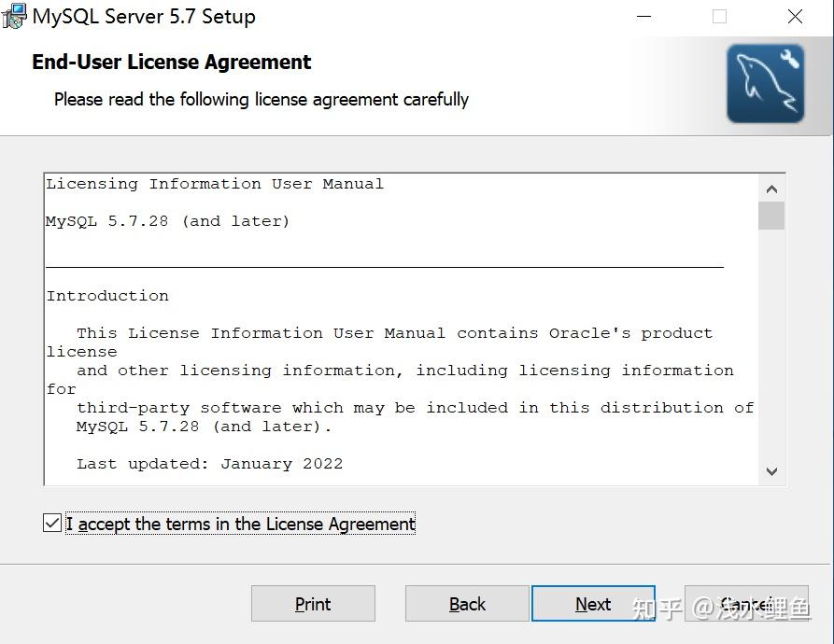This screenshot has width=834, height=644.
Task: Uncheck the license agreement acceptance checkbox
Action: click(52, 523)
